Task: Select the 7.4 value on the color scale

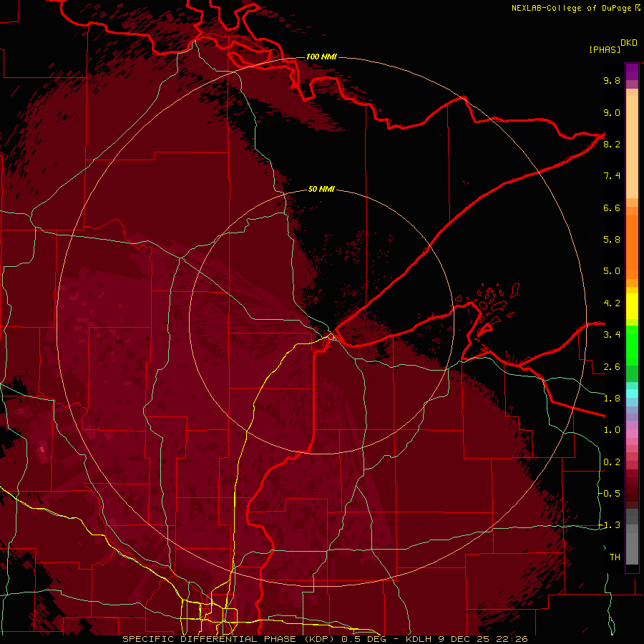Action: point(612,176)
